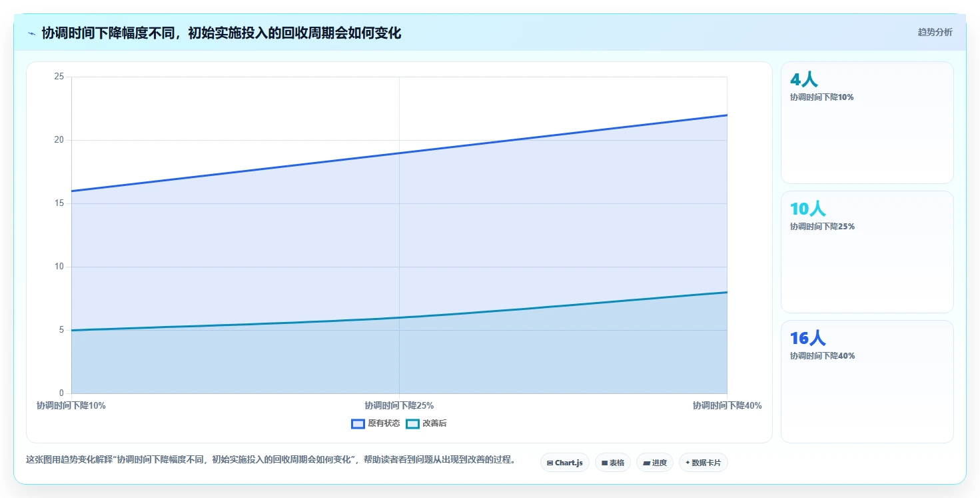The height and width of the screenshot is (498, 980).
Task: Open the 4人 data card
Action: coord(867,123)
